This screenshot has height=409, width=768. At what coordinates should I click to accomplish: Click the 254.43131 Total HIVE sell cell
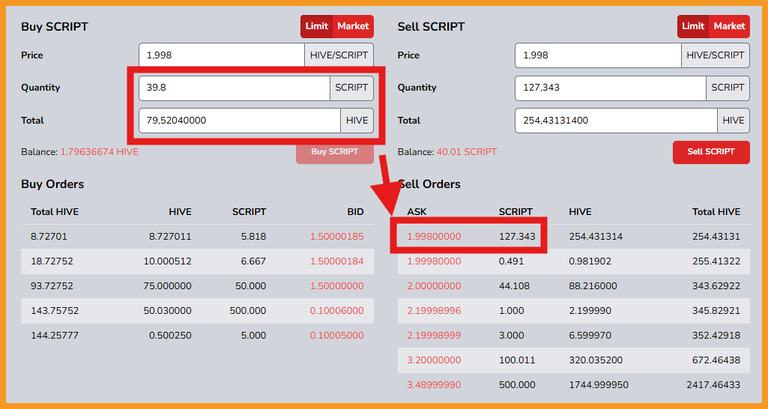tap(716, 237)
